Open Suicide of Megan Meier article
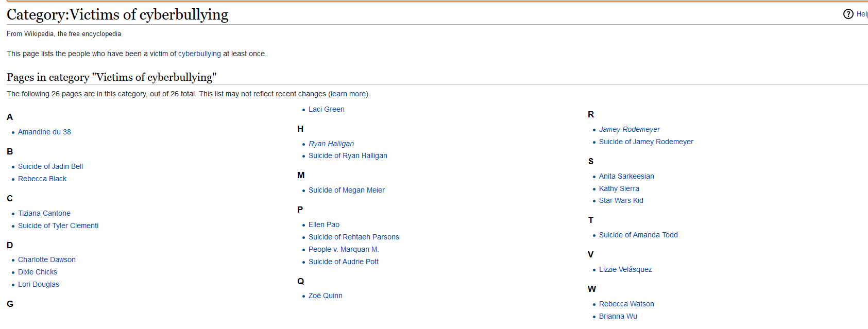 click(x=347, y=190)
